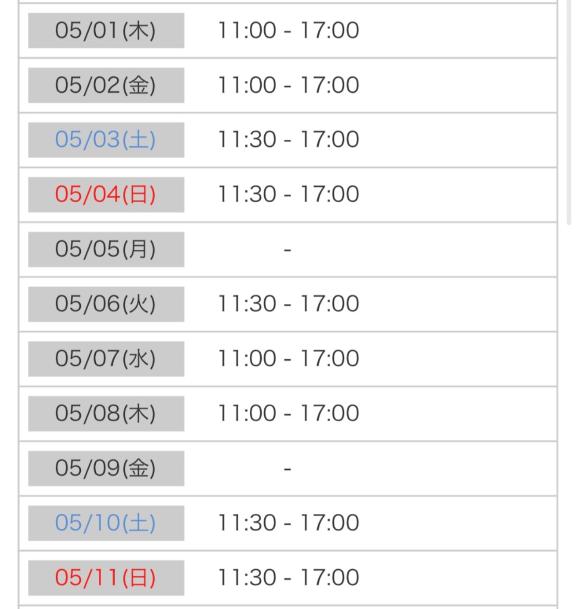Select the 05/07(水) date label
This screenshot has height=609, width=576.
click(x=106, y=359)
